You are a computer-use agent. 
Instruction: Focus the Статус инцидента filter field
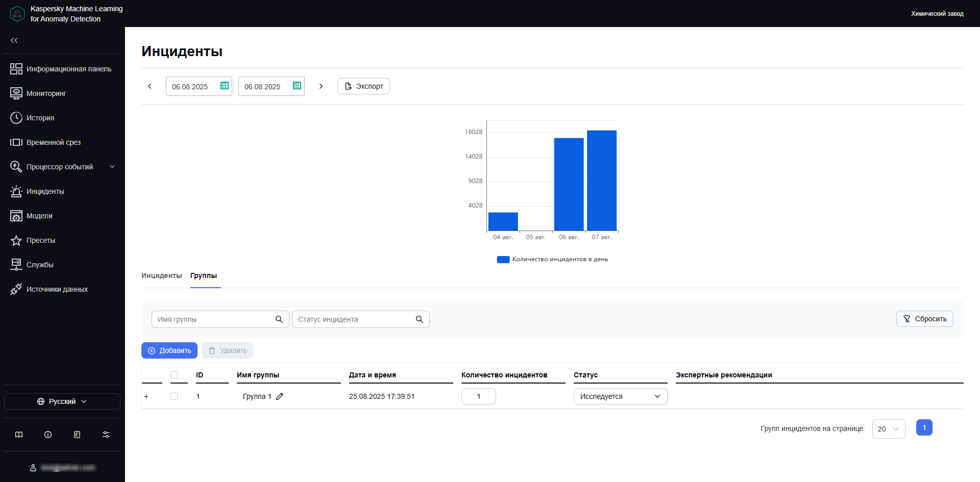[361, 319]
